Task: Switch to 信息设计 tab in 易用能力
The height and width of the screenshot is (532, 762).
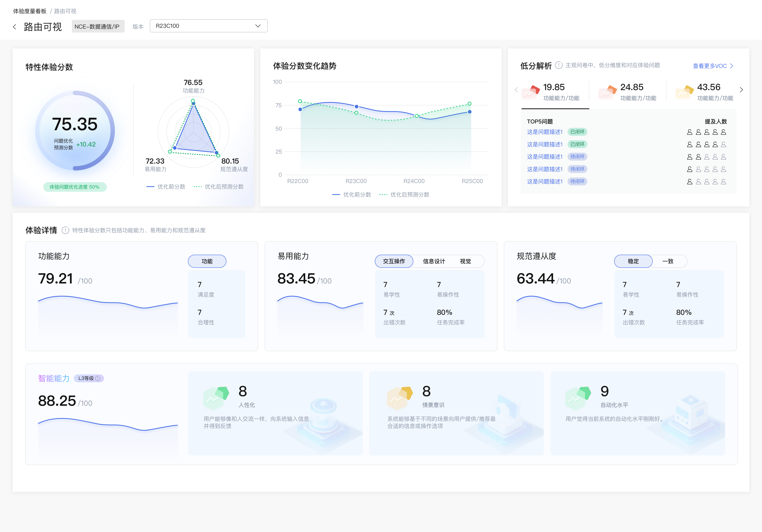Action: click(434, 261)
